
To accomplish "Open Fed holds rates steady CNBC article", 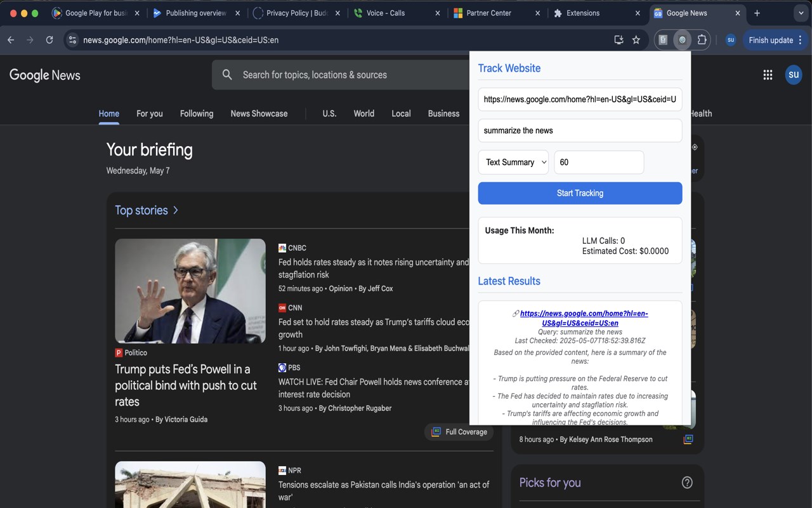I will [374, 269].
